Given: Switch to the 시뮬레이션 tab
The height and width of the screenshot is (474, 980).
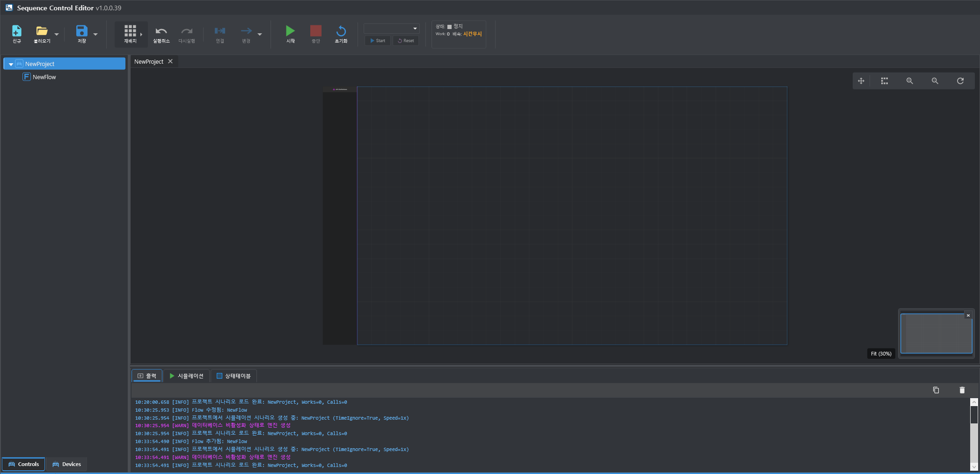Looking at the screenshot, I should pyautogui.click(x=186, y=376).
